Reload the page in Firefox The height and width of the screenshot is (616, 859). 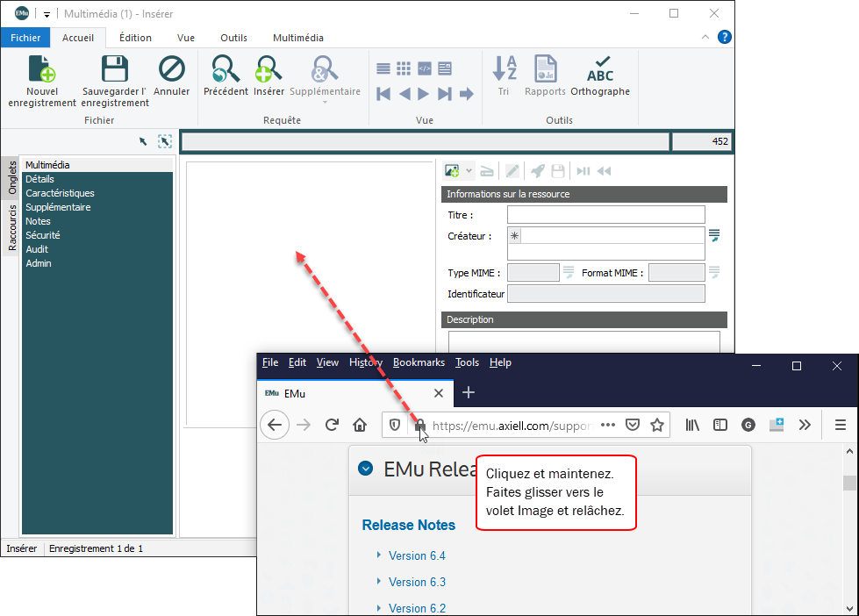pyautogui.click(x=332, y=425)
